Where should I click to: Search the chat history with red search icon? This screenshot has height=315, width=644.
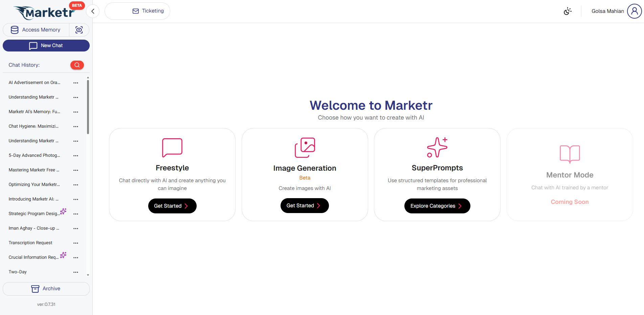tap(77, 65)
